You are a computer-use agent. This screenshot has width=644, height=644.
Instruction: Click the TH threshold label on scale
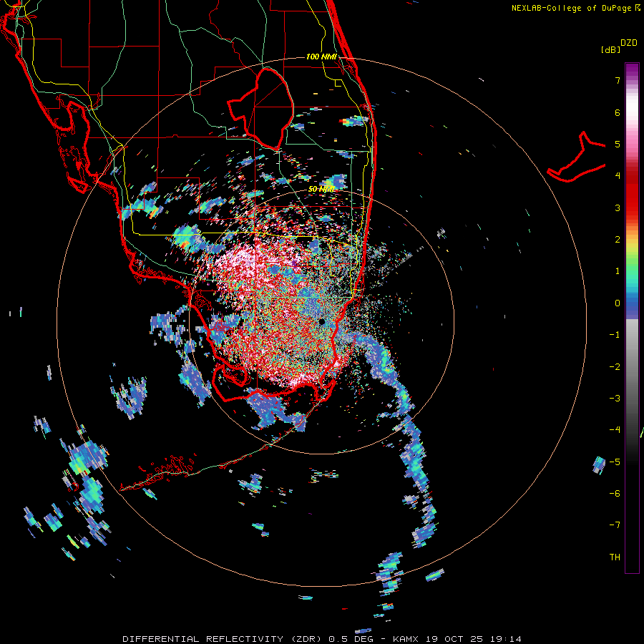(615, 557)
